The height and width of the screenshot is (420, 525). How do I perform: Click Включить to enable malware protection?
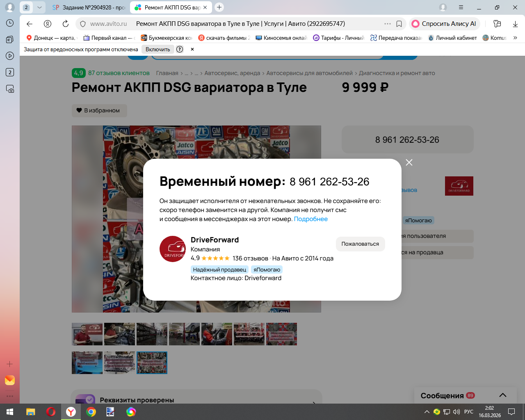[158, 49]
